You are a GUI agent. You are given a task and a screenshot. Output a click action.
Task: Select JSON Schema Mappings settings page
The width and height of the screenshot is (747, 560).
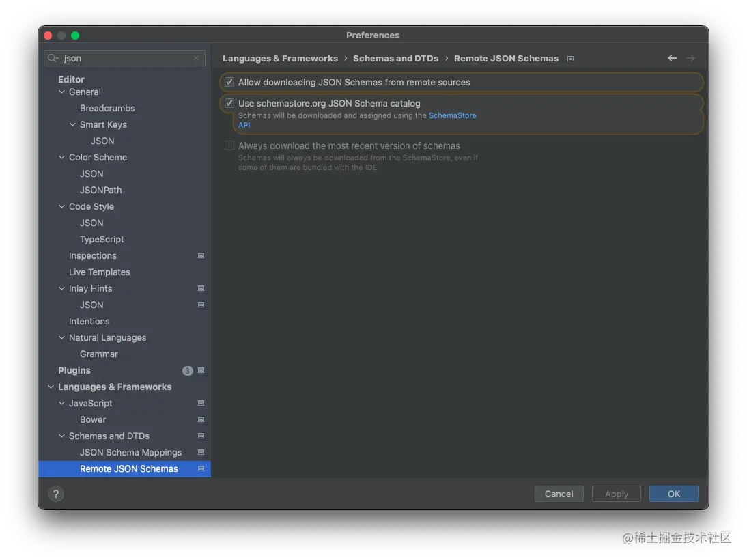130,452
